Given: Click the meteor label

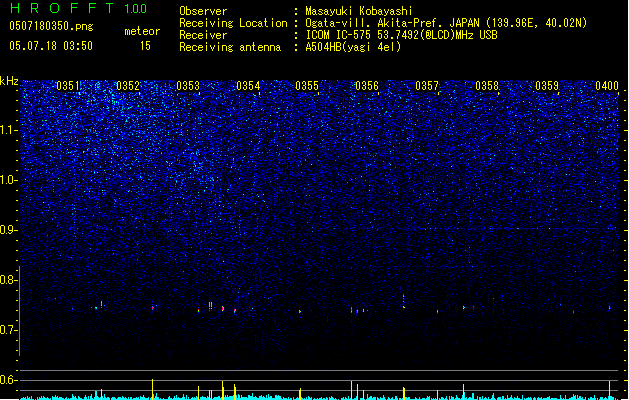Looking at the screenshot, I should coord(142,31).
